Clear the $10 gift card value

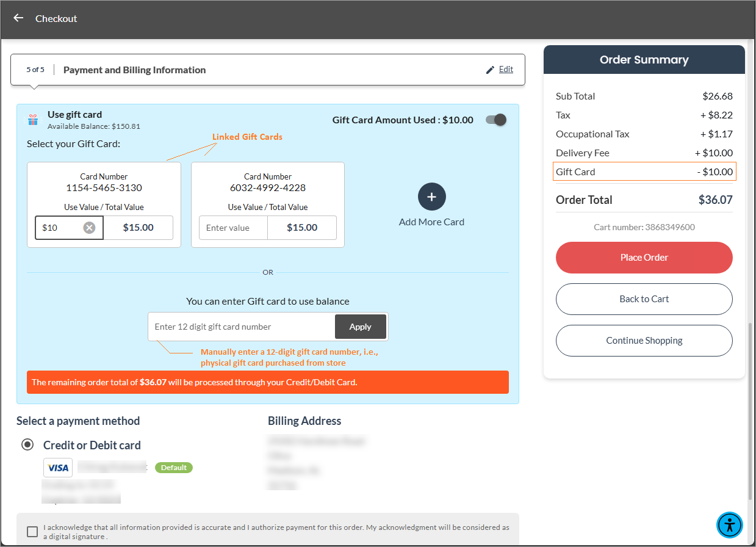89,228
